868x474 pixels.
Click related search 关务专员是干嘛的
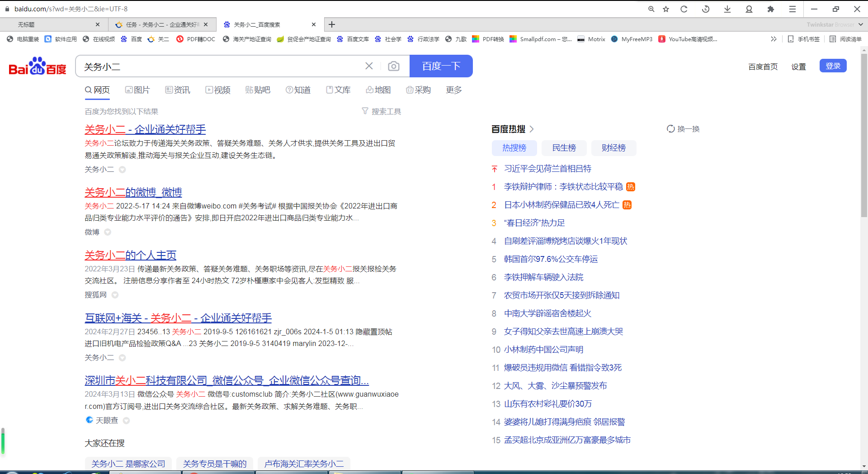click(215, 464)
